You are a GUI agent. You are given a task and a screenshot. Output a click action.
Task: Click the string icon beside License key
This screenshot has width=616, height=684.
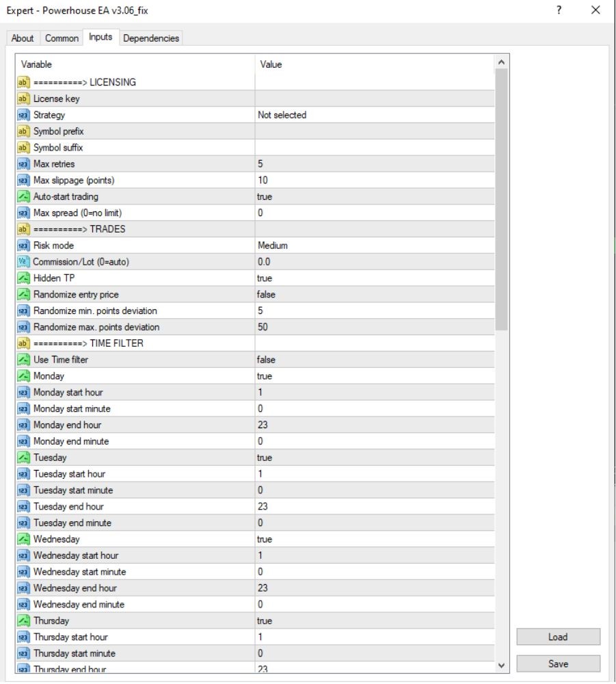click(x=23, y=98)
